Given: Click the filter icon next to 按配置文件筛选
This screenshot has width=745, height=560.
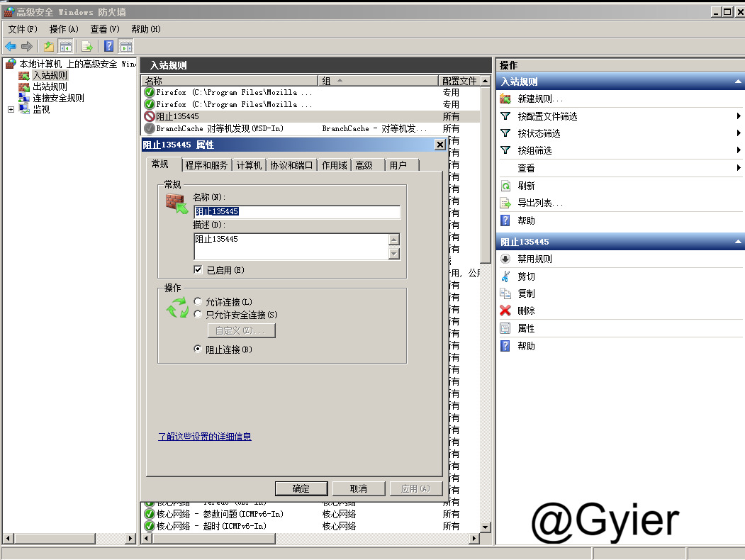Looking at the screenshot, I should 505,116.
